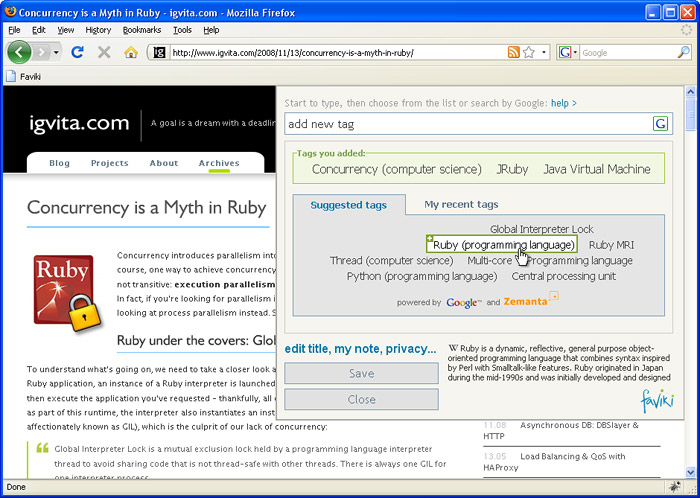The image size is (700, 498).
Task: Click the Stop loading X icon
Action: click(x=104, y=52)
